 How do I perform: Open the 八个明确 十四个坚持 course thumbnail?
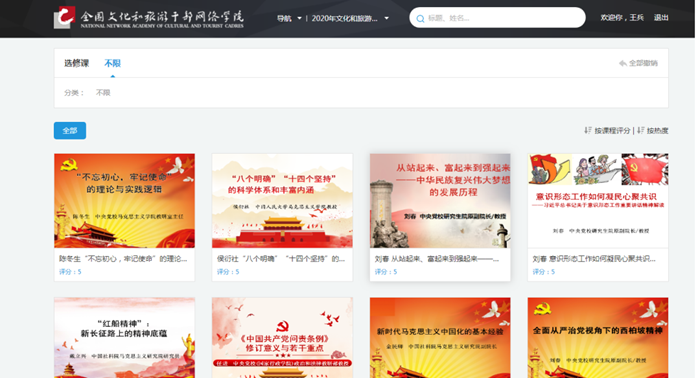[282, 201]
